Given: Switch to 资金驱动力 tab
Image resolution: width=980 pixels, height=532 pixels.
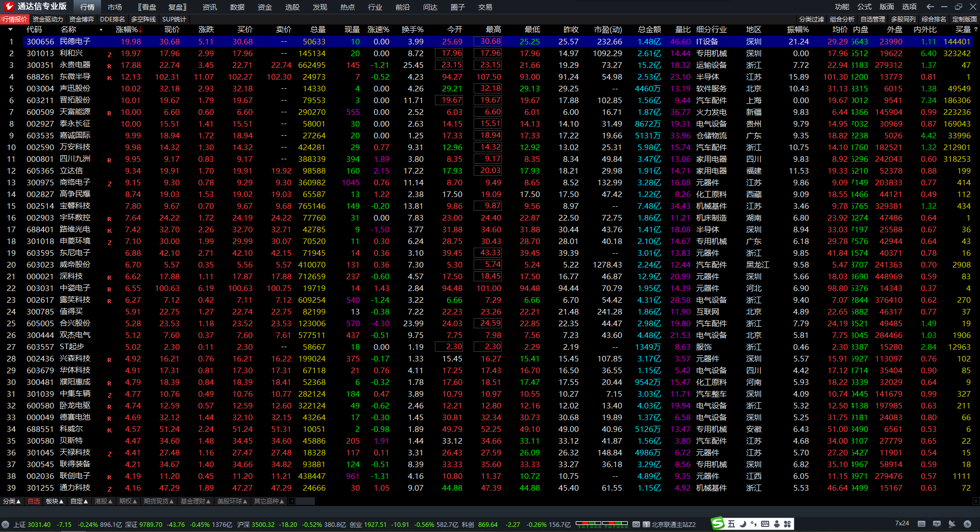Looking at the screenshot, I should pyautogui.click(x=48, y=19).
